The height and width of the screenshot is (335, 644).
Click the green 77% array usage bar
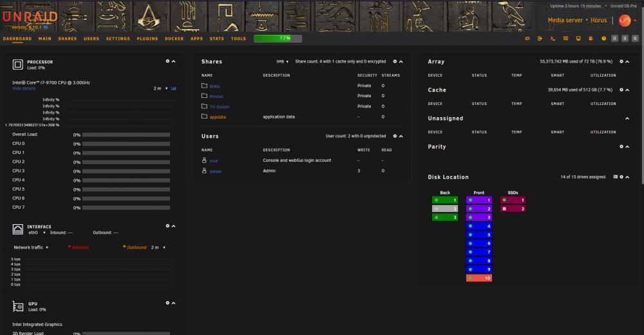[278, 38]
